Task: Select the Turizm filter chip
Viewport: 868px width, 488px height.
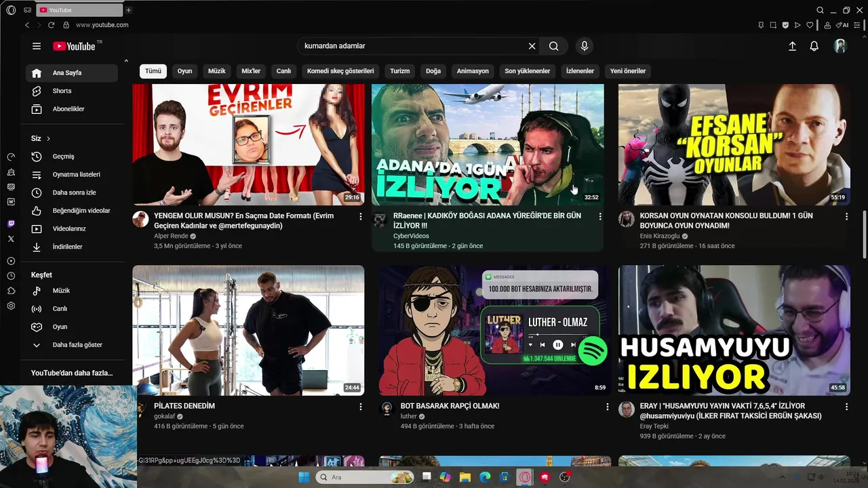Action: click(400, 71)
